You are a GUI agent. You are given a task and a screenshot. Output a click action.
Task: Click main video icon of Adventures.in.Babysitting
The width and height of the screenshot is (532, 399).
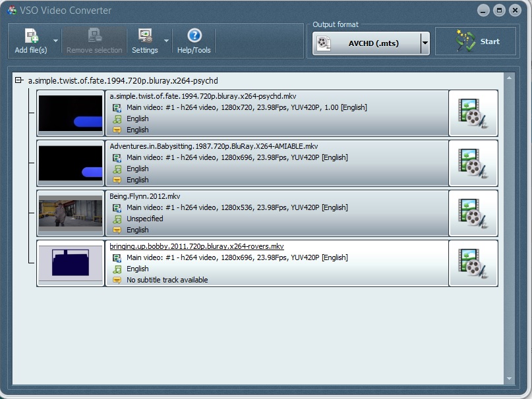click(117, 158)
